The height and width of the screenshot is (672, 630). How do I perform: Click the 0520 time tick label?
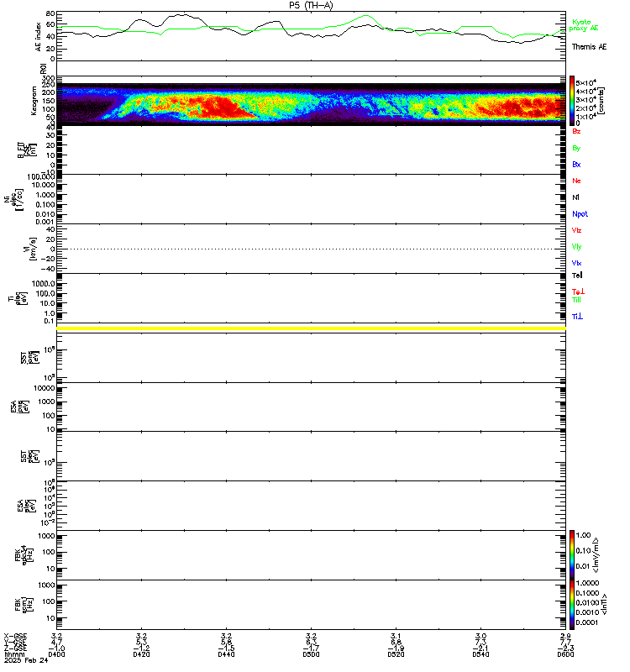(396, 654)
